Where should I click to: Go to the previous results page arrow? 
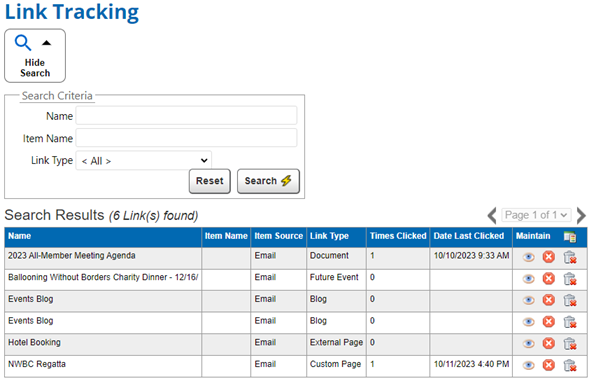(x=492, y=215)
